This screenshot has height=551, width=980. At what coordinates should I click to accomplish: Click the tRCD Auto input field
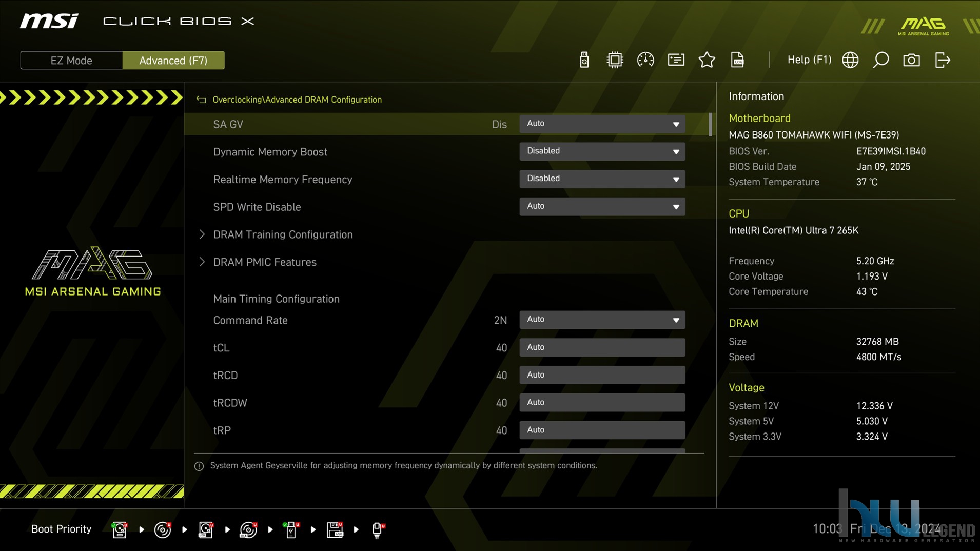pyautogui.click(x=602, y=375)
